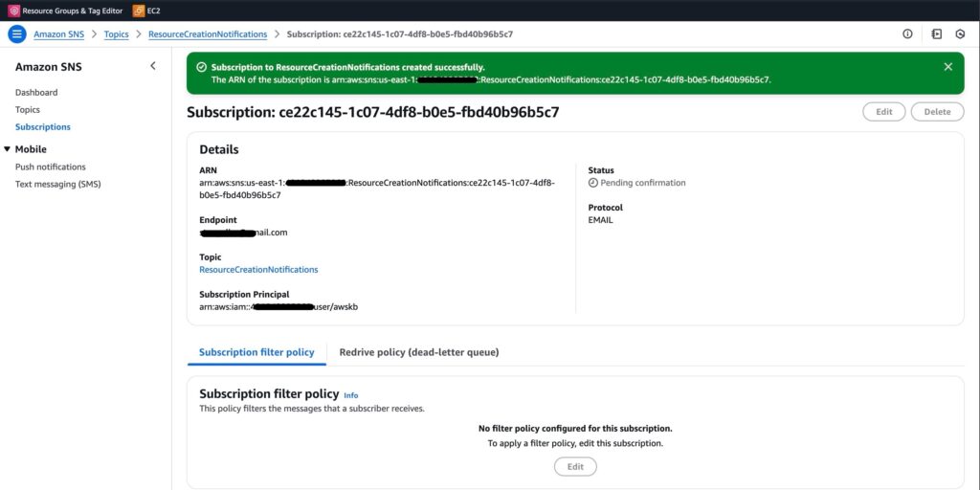Click the hexagon settings icon in header
980x490 pixels.
pos(960,34)
